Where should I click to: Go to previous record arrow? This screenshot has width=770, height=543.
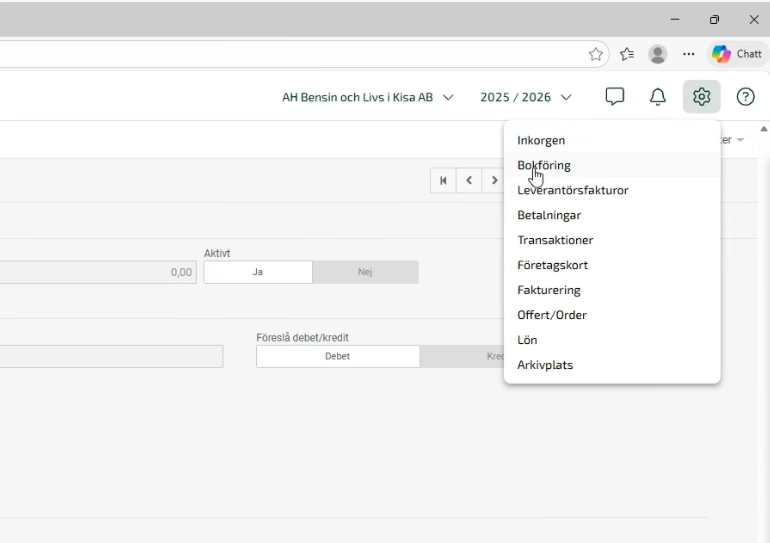tap(469, 181)
